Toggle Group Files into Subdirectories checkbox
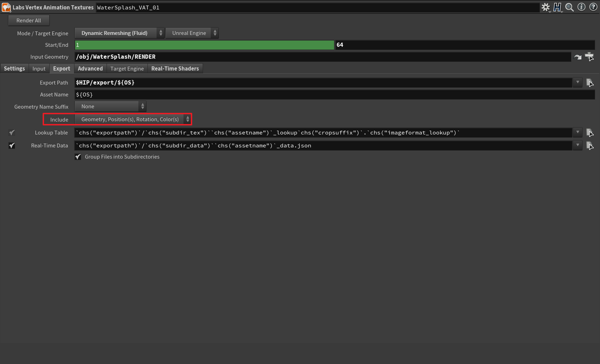Viewport: 600px width, 364px height. [78, 157]
